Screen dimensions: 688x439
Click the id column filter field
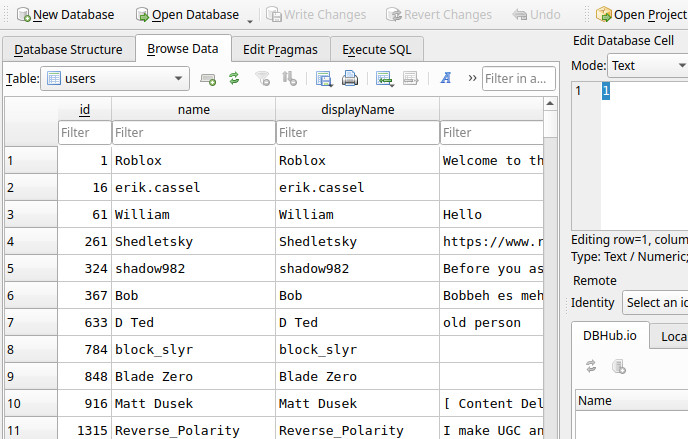(85, 132)
